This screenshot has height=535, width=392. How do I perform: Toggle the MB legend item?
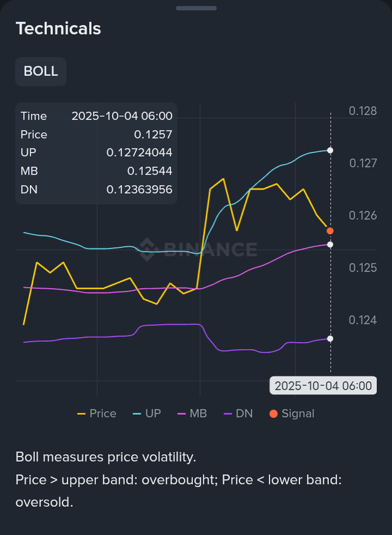coord(192,414)
